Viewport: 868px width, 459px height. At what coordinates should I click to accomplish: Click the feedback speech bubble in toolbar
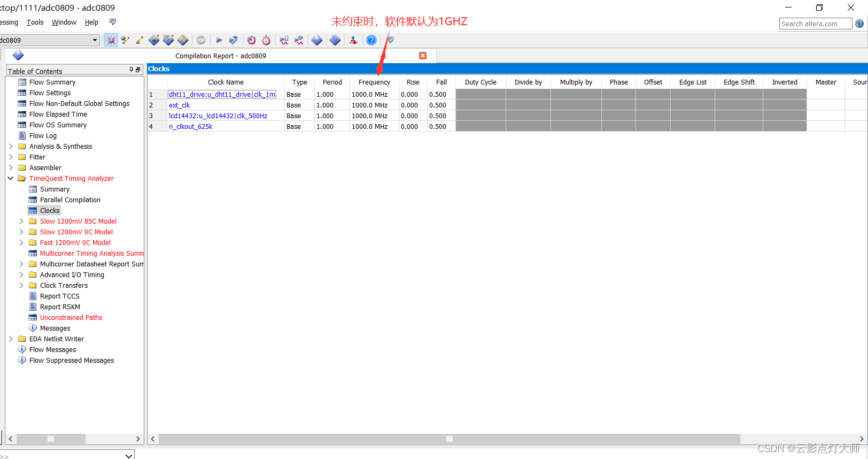(x=390, y=40)
